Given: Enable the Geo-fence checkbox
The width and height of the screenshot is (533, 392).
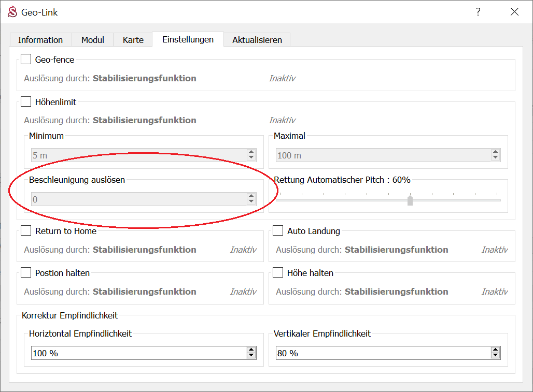Looking at the screenshot, I should (26, 60).
